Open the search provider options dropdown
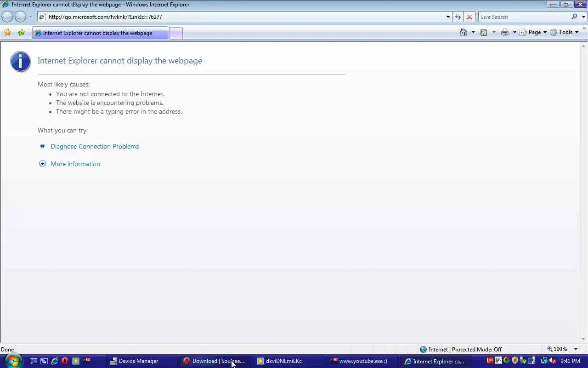Screen dimensions: 588x368 coord(584,17)
